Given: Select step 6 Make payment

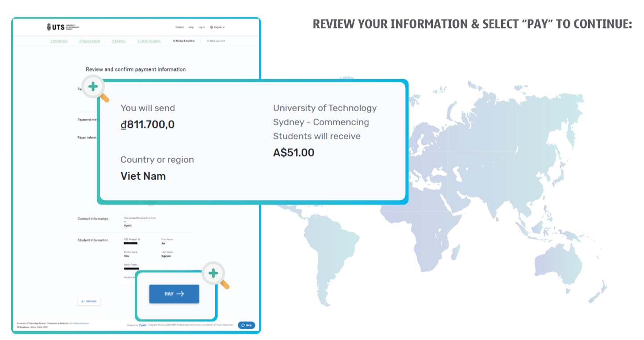Looking at the screenshot, I should pyautogui.click(x=216, y=41).
